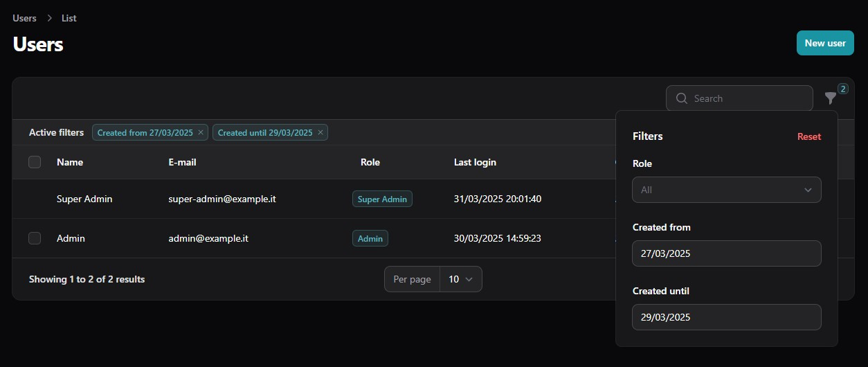This screenshot has height=367, width=868.
Task: Check the Admin row checkbox
Action: click(x=35, y=238)
